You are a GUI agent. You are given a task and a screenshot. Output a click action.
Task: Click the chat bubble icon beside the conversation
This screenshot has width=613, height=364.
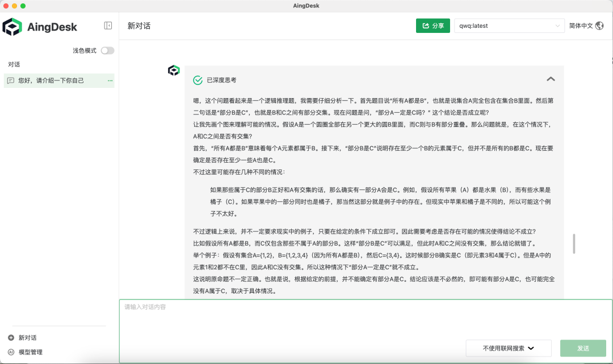[11, 81]
